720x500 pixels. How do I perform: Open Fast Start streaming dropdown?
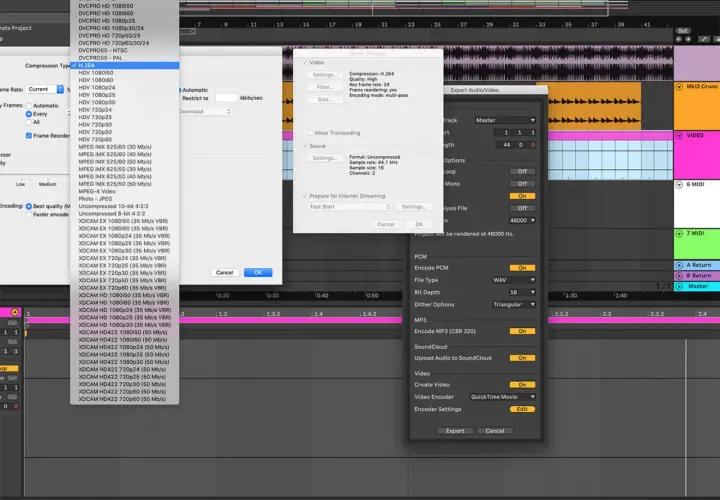(x=349, y=207)
